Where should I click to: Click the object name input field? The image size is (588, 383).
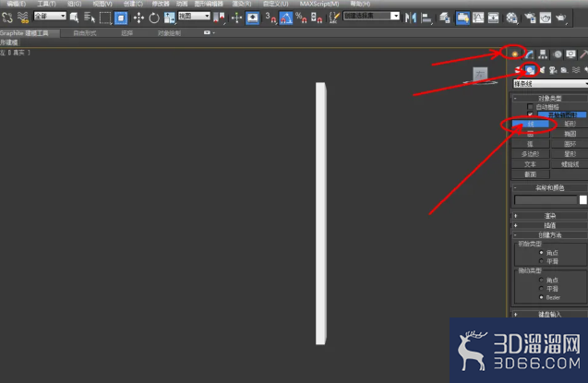click(x=546, y=199)
